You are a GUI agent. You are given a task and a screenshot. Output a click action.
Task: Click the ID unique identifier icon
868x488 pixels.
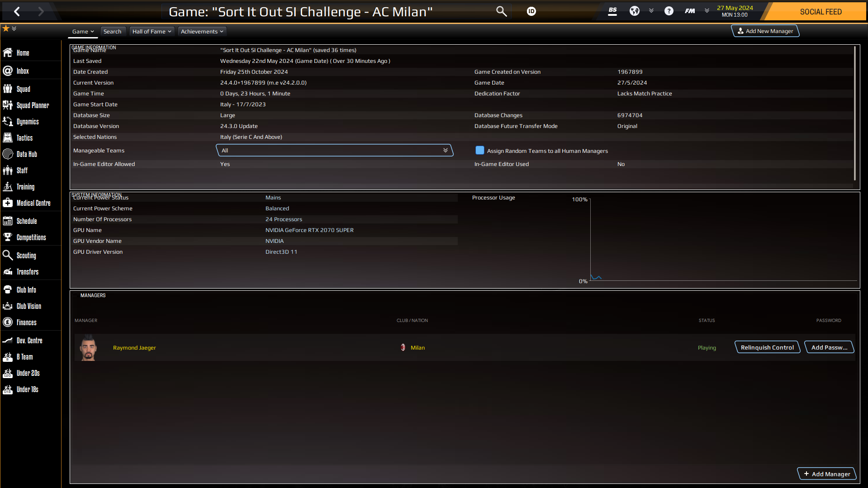531,11
